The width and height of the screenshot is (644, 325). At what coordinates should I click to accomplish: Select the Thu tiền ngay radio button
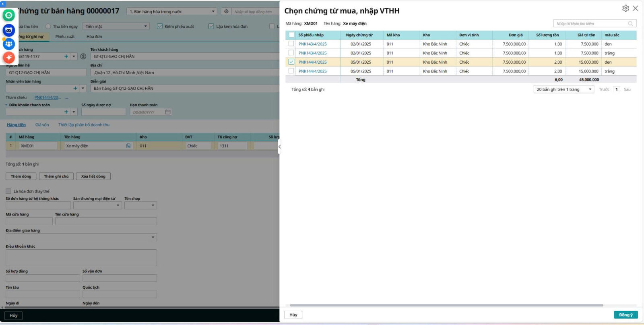(x=48, y=26)
